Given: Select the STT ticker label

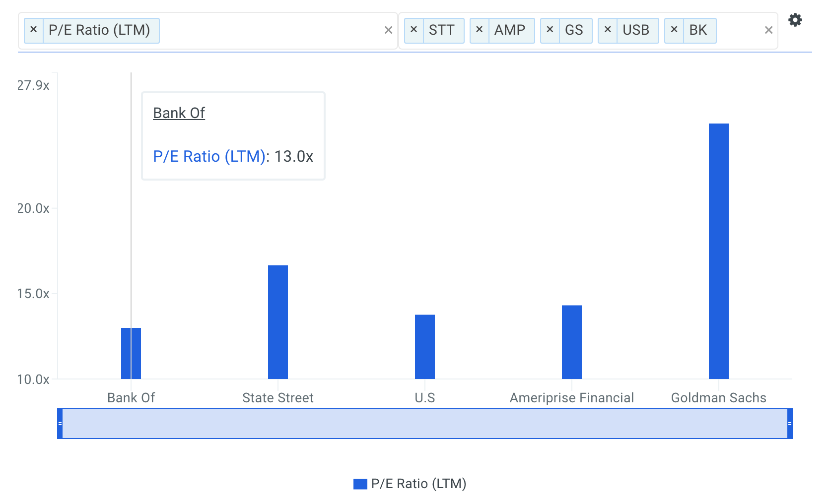Looking at the screenshot, I should [x=442, y=30].
